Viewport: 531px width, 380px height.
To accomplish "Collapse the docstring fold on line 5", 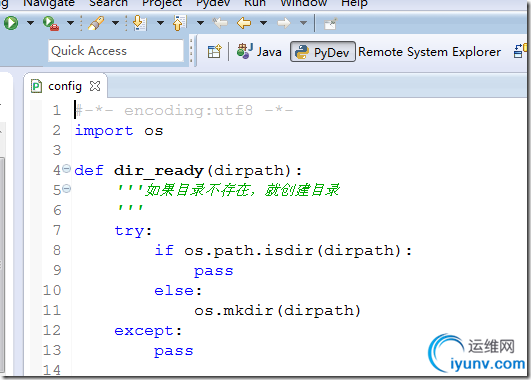I will [67, 188].
